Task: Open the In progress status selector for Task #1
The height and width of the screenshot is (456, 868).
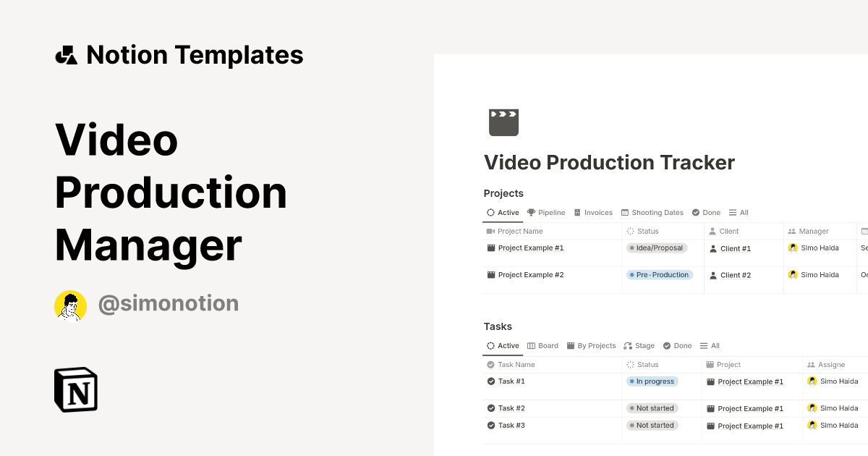Action: coord(651,381)
